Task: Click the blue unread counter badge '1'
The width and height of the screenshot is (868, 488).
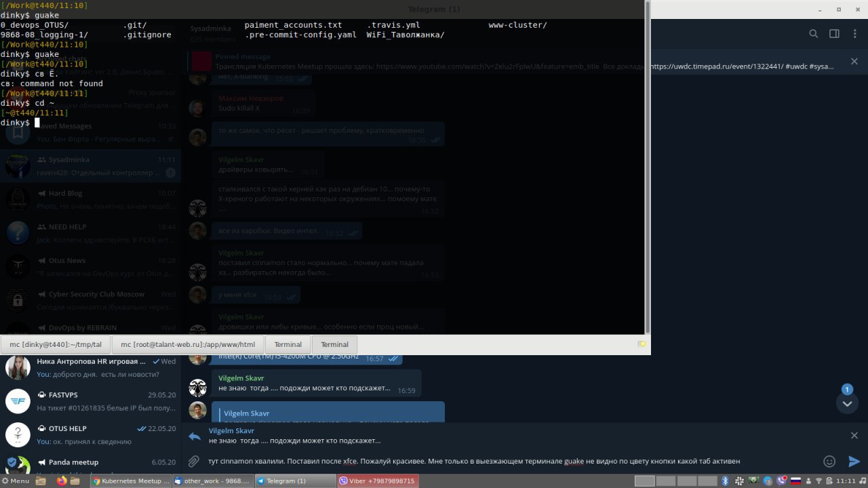Action: [x=847, y=390]
